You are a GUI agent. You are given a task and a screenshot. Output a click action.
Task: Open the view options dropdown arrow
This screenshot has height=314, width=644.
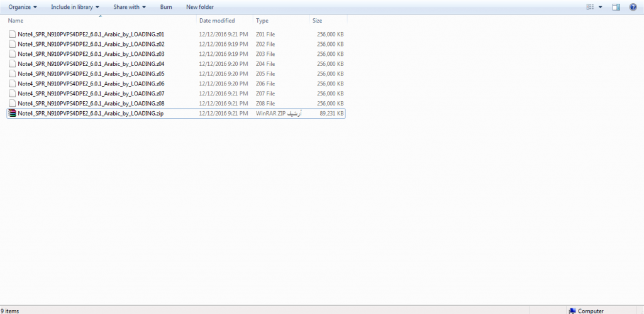click(601, 7)
